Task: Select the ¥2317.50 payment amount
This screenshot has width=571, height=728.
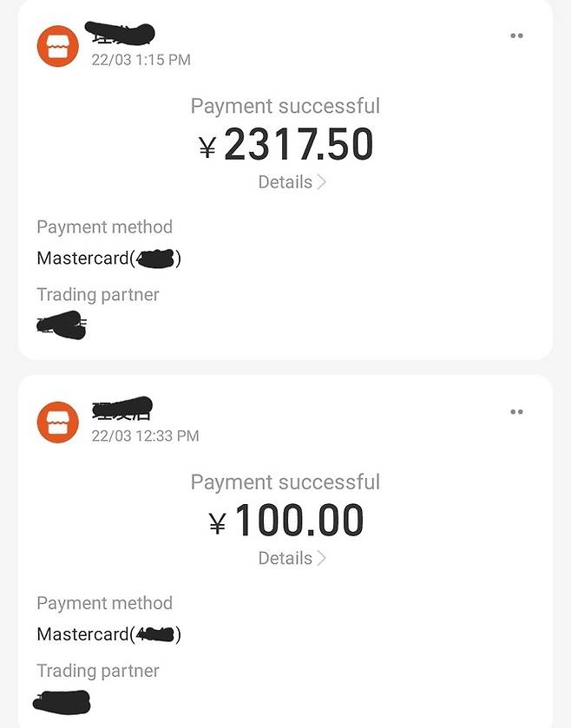Action: (286, 145)
